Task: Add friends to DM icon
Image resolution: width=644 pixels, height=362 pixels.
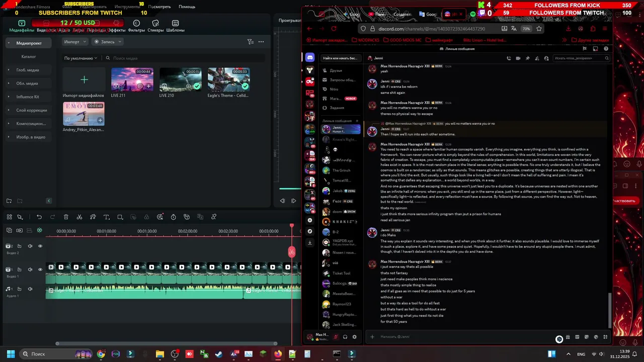Action: (537, 58)
